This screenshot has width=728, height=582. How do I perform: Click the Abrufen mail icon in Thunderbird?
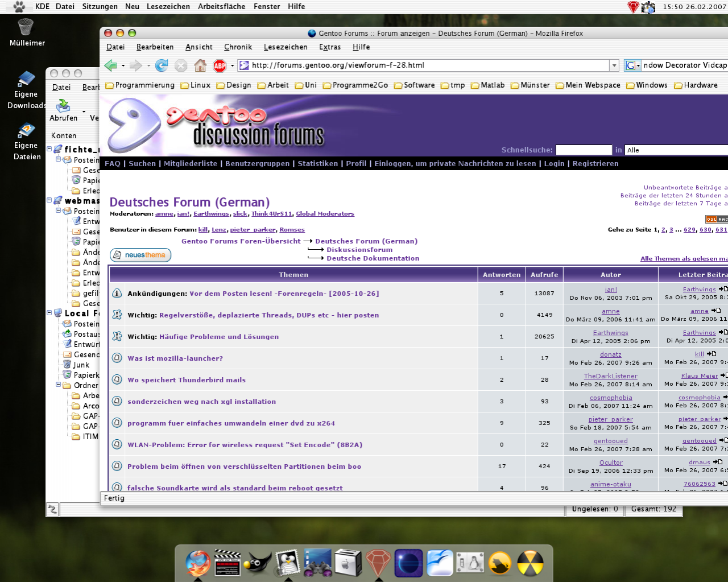[63, 106]
